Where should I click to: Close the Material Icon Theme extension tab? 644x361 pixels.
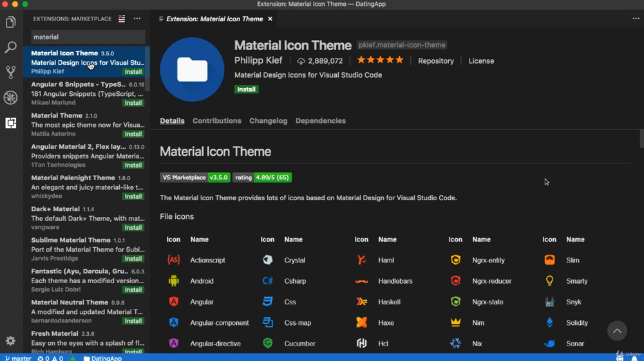point(270,19)
